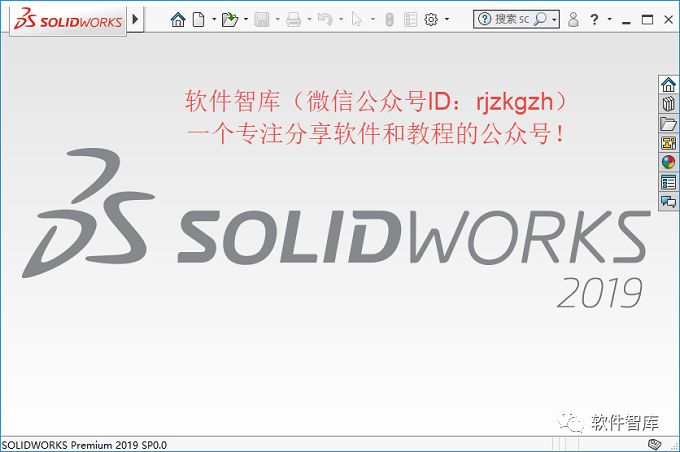The width and height of the screenshot is (680, 452).
Task: Open the New document dropdown arrow
Action: tap(214, 20)
